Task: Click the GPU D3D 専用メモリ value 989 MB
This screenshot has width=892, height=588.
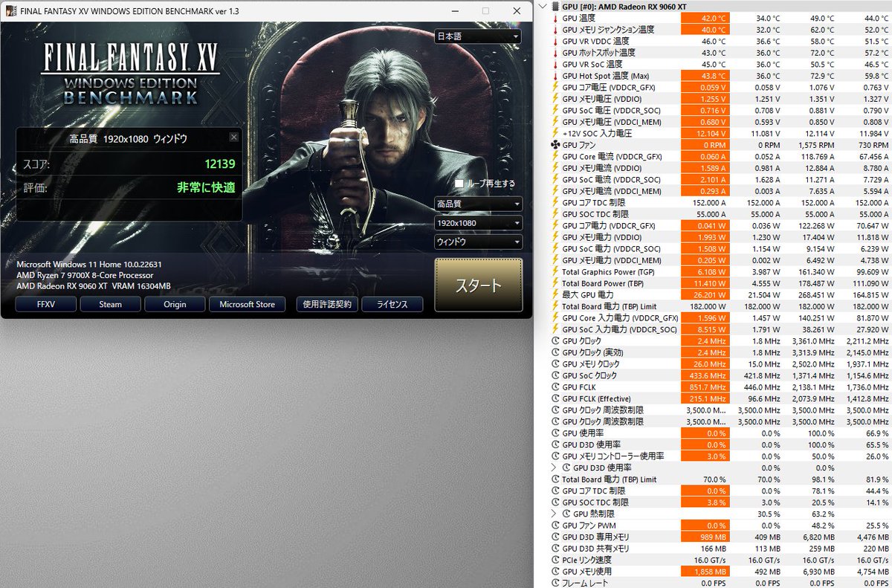Action: click(705, 537)
